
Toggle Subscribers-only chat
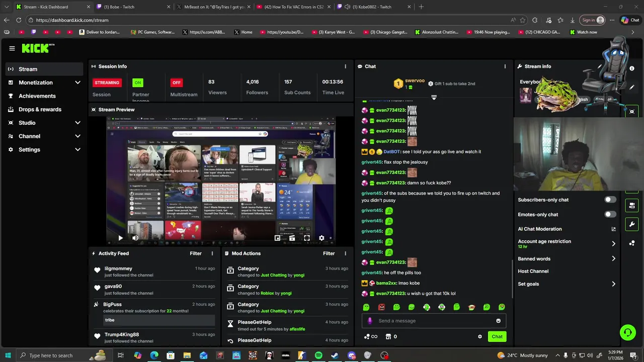[x=610, y=200]
